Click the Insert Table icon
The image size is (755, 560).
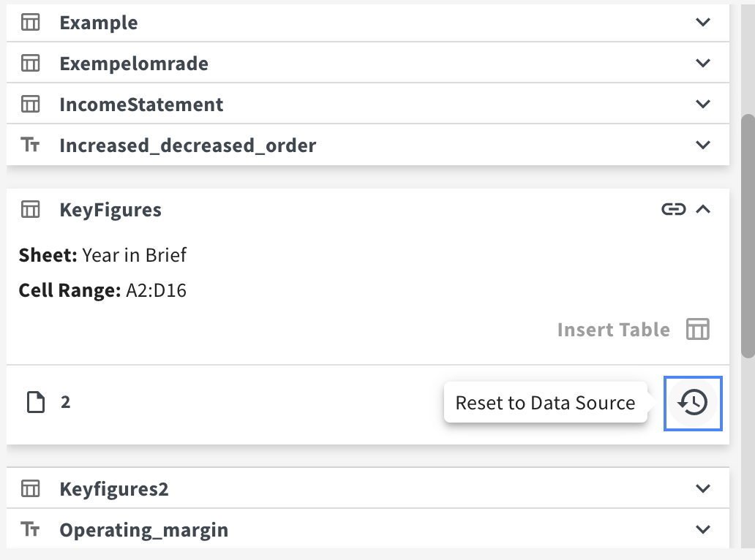tap(698, 330)
